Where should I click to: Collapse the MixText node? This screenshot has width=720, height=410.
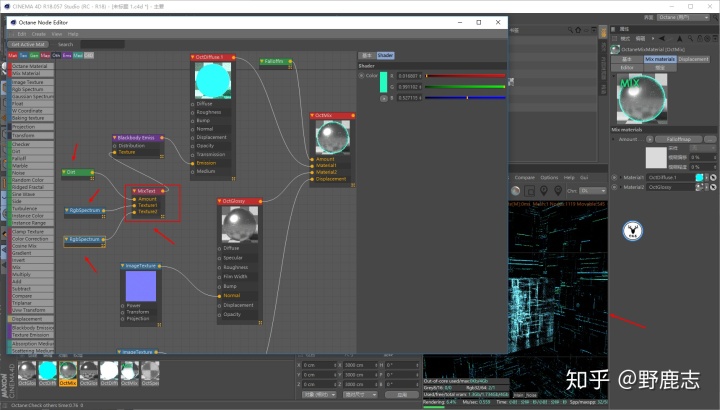(x=135, y=191)
